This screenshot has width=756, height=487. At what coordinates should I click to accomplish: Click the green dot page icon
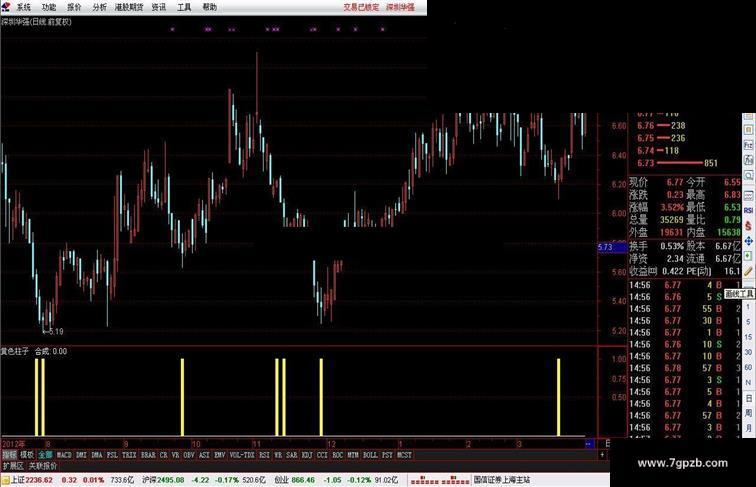click(x=748, y=256)
